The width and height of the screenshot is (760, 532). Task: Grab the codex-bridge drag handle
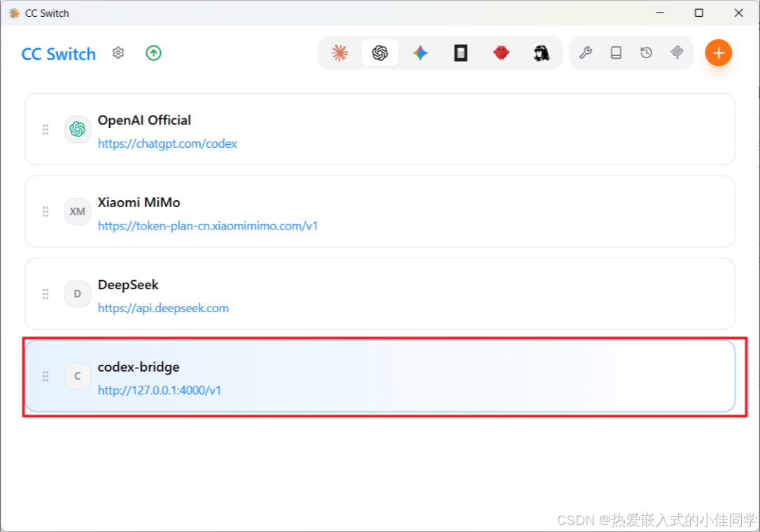coord(45,377)
